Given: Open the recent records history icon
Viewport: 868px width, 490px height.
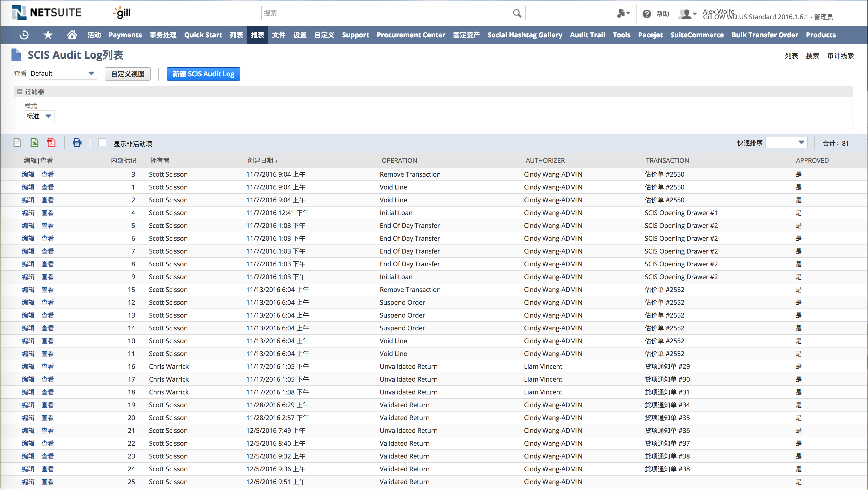Looking at the screenshot, I should click(24, 35).
